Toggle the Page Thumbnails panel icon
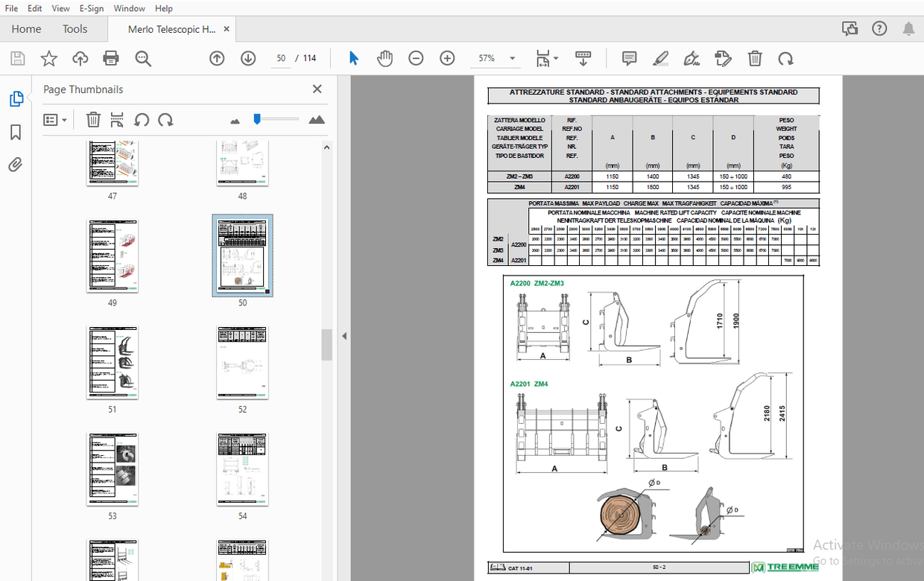Image resolution: width=924 pixels, height=581 pixels. pos(16,99)
